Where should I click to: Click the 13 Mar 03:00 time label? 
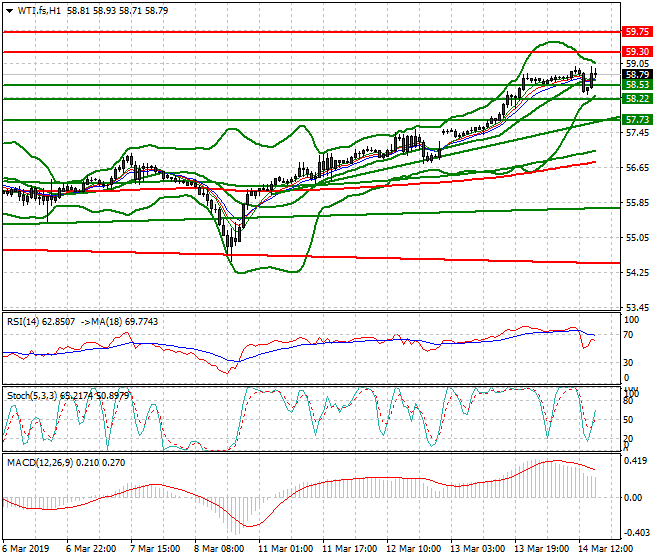478,549
